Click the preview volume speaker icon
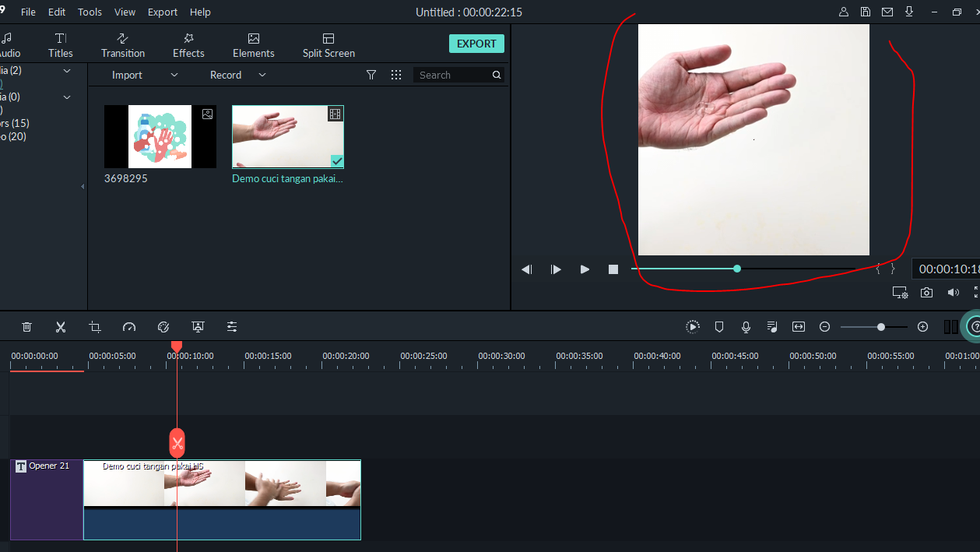The width and height of the screenshot is (980, 552). click(953, 293)
